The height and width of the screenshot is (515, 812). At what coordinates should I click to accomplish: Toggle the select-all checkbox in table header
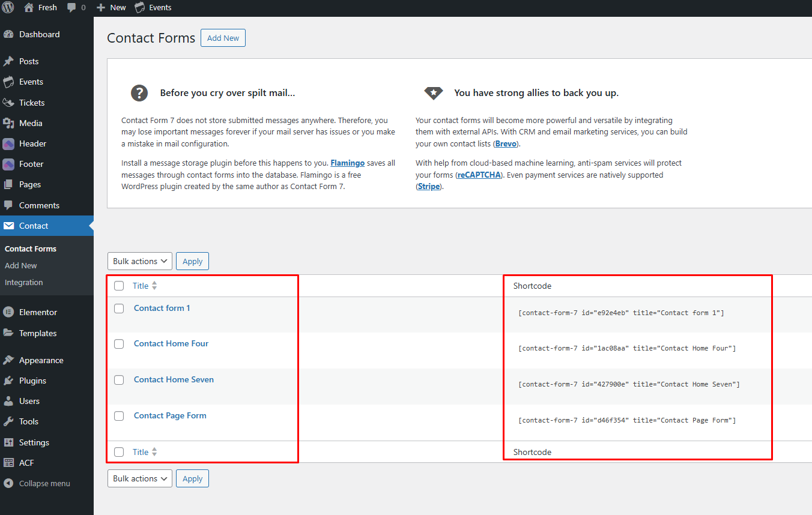pos(119,286)
